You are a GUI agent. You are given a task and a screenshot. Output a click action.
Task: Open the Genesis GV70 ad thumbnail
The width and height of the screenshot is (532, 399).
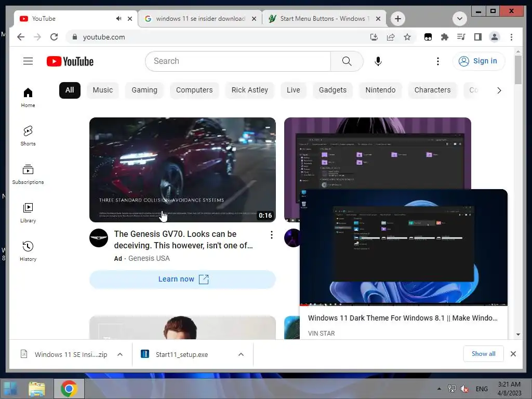(x=182, y=170)
